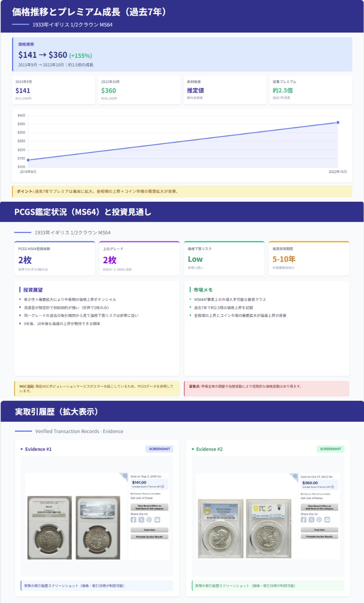Click Pinterest share icon in Evidence #1
This screenshot has width=364, height=603.
point(149,520)
